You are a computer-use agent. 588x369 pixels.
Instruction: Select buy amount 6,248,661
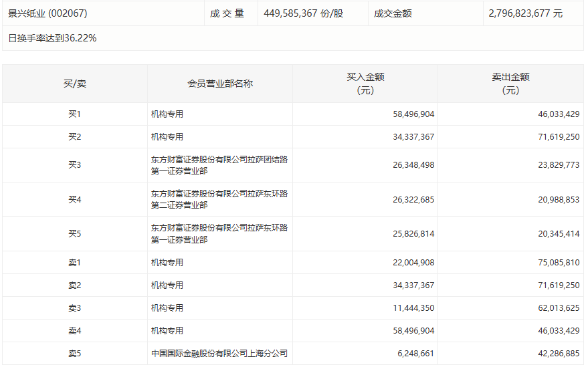point(415,353)
